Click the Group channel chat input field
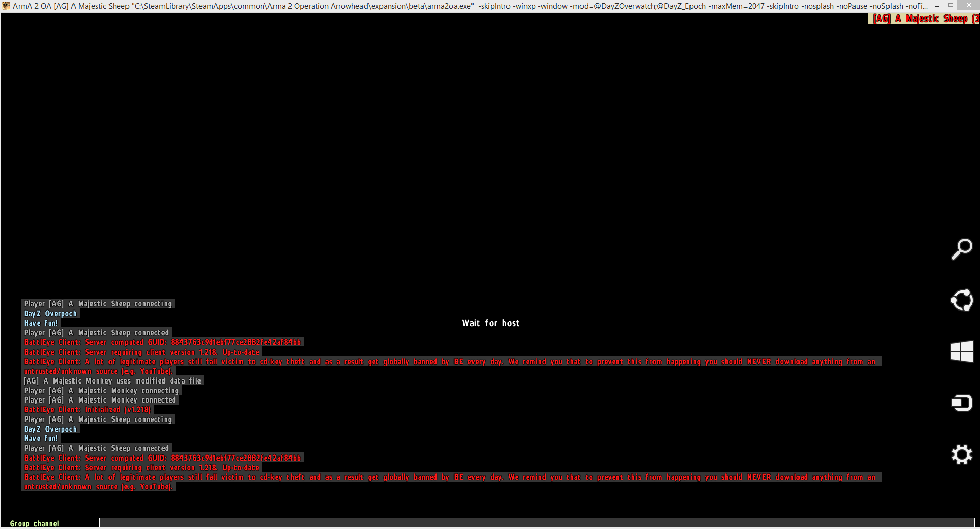This screenshot has width=980, height=529. tap(537, 523)
